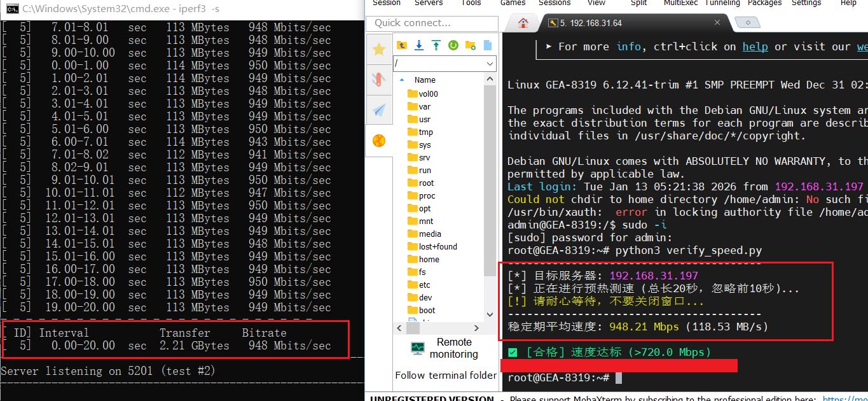Toggle Follow terminal folder option

coord(445,376)
